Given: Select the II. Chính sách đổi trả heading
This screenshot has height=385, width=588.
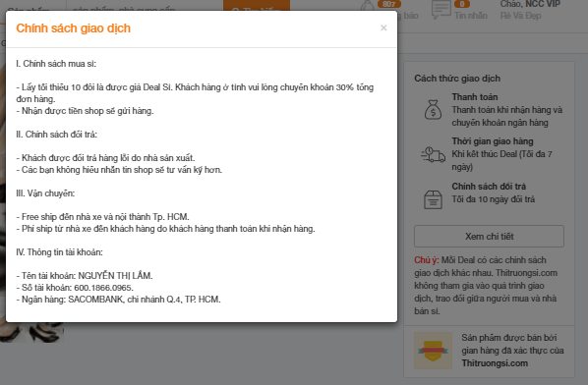Looking at the screenshot, I should click(x=56, y=135).
